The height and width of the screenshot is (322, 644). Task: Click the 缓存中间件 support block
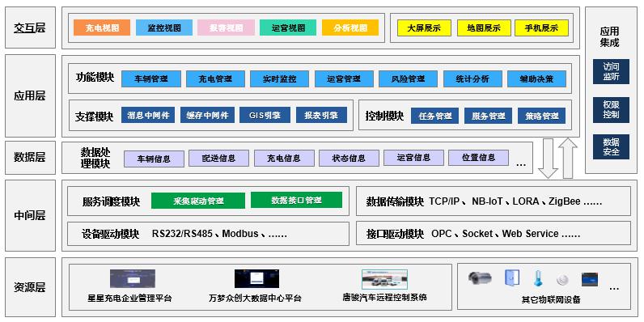click(x=207, y=116)
